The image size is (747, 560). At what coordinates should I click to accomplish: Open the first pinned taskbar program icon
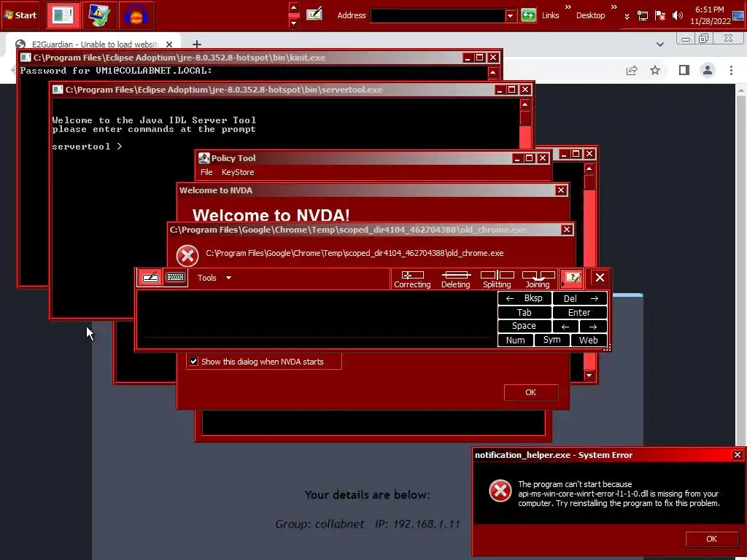[x=63, y=15]
